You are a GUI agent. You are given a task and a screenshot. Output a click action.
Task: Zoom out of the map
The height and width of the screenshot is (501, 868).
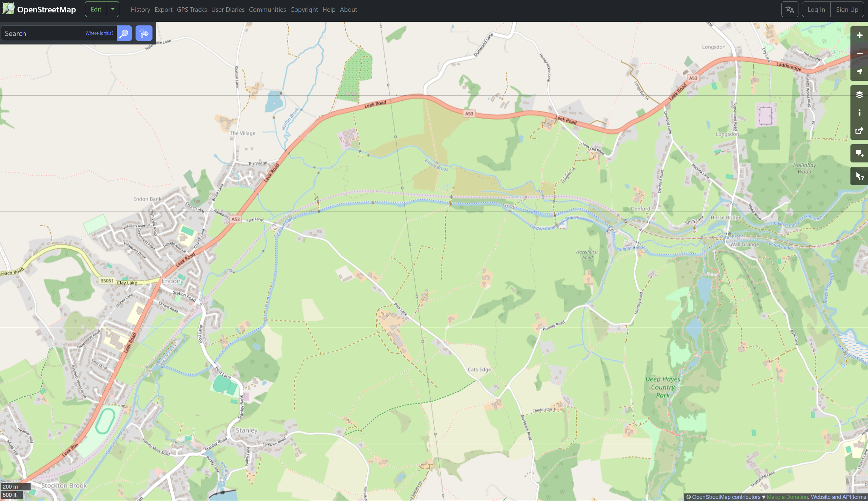tap(859, 53)
